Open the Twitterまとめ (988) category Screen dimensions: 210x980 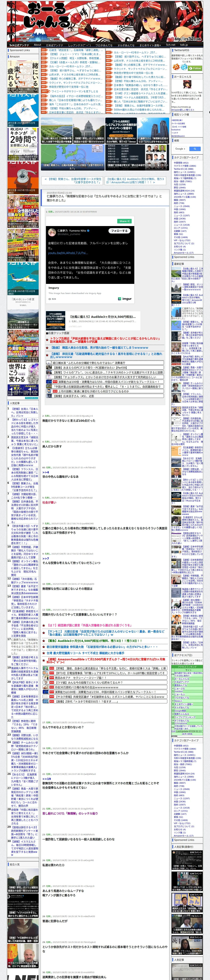[183, 169]
